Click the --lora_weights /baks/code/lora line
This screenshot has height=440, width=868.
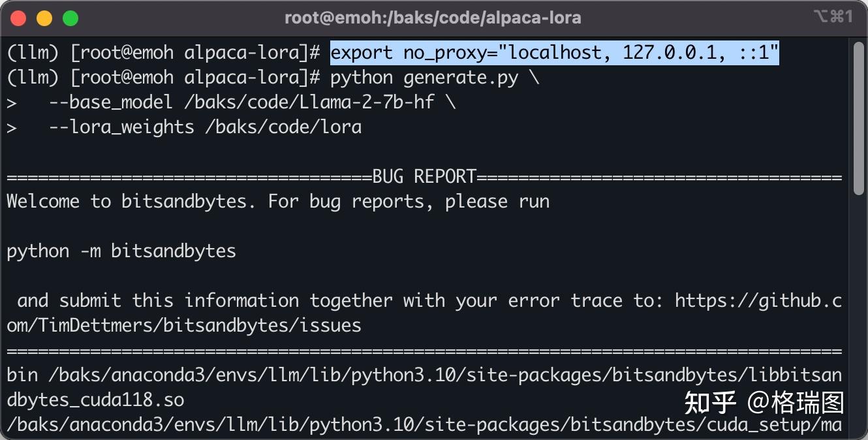(205, 127)
